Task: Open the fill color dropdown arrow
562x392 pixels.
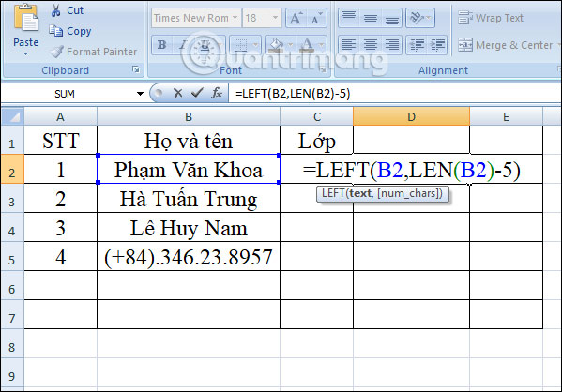Action: click(x=291, y=45)
